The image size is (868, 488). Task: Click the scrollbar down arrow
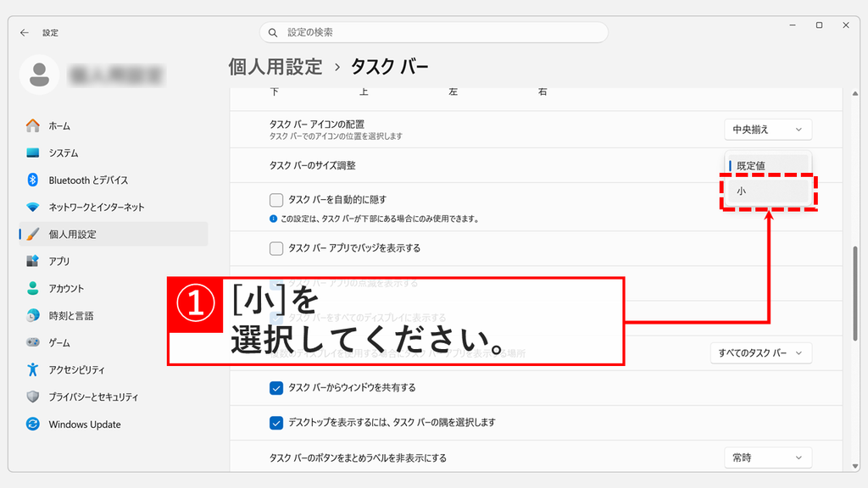[x=855, y=467]
